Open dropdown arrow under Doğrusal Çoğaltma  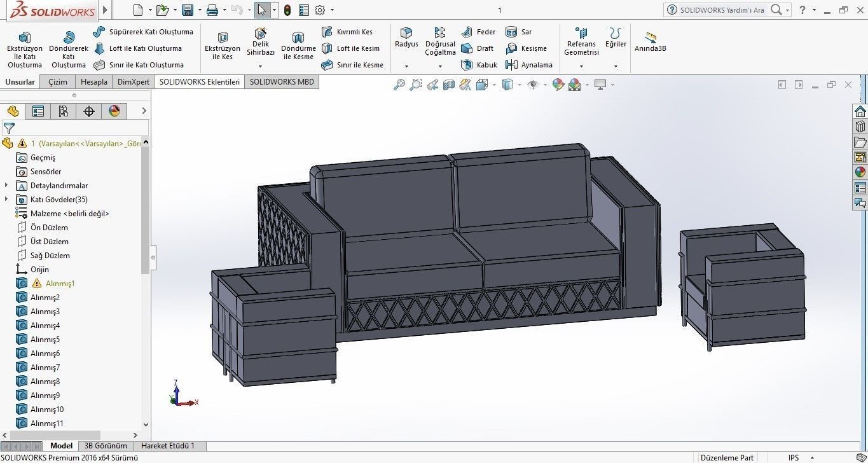tap(440, 66)
